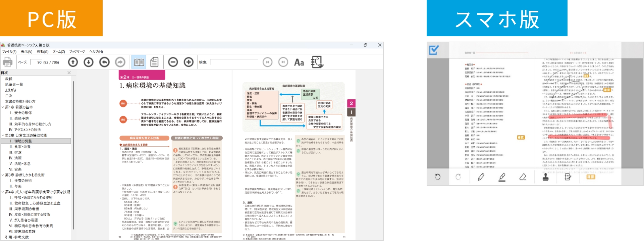
Task: Click the back (return arrow) navigation icon
Action: (x=104, y=62)
